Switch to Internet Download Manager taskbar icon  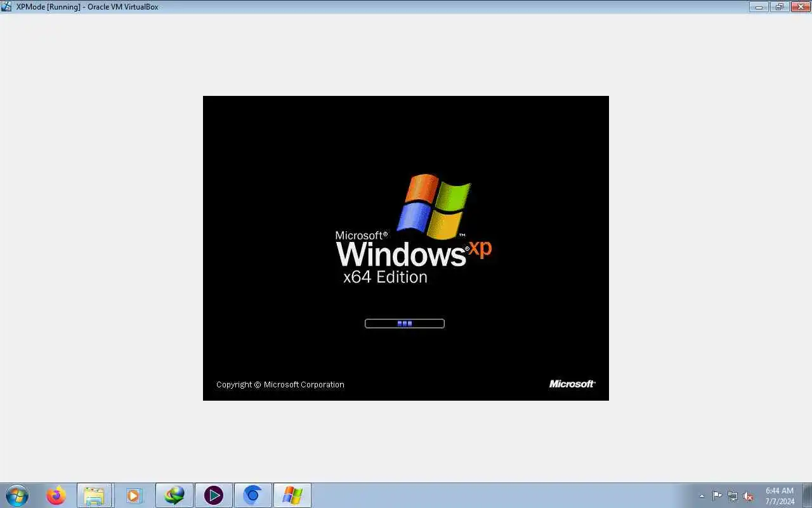[174, 495]
